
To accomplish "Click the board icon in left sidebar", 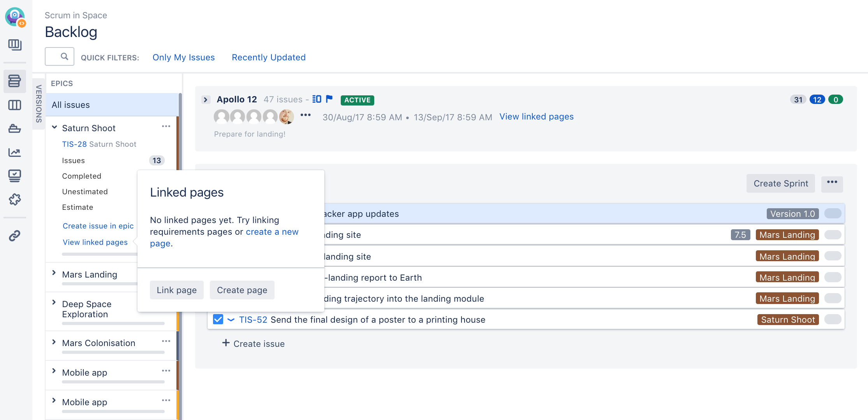I will click(x=14, y=105).
